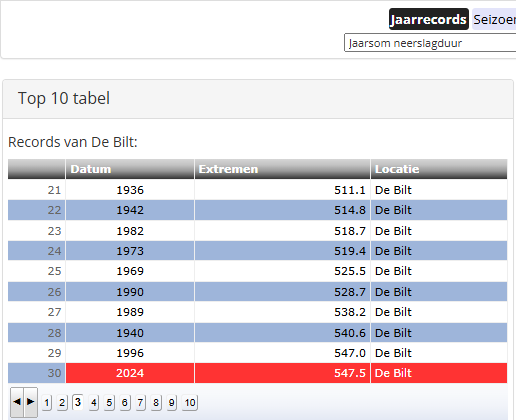Select the highlighted 2024 record row
The width and height of the screenshot is (516, 420).
[x=258, y=373]
